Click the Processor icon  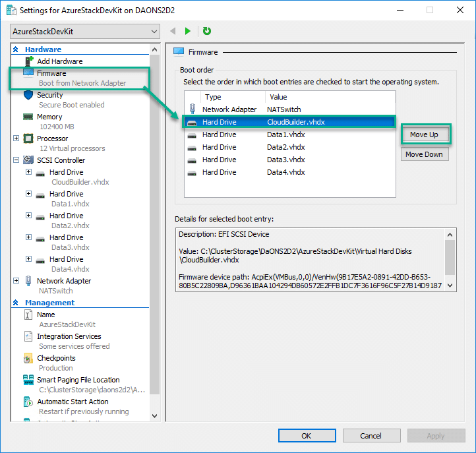point(28,138)
